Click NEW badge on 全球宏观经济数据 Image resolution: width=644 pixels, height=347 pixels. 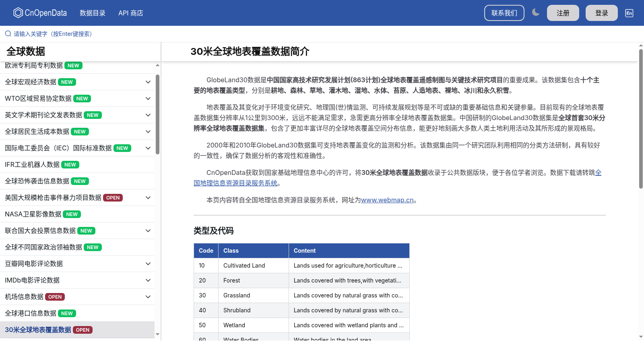coord(67,82)
